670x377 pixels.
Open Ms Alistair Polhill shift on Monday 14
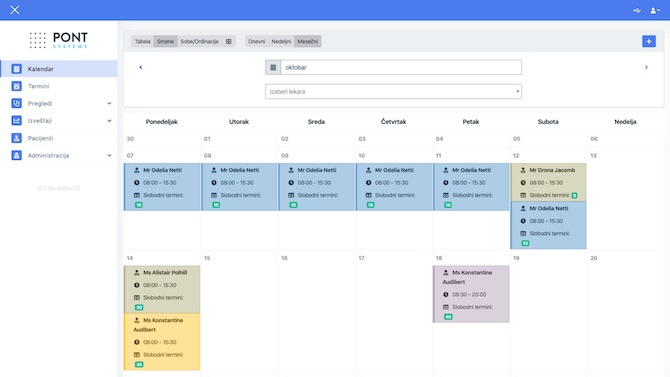point(162,289)
